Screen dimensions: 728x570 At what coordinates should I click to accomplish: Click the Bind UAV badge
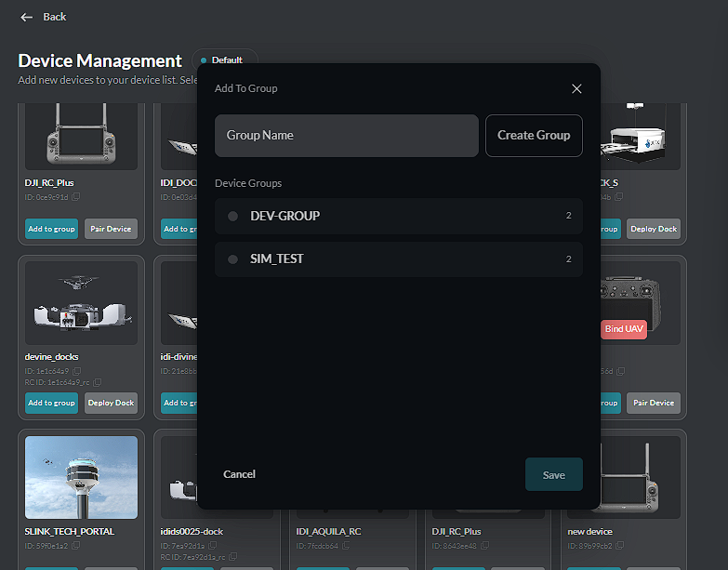624,329
